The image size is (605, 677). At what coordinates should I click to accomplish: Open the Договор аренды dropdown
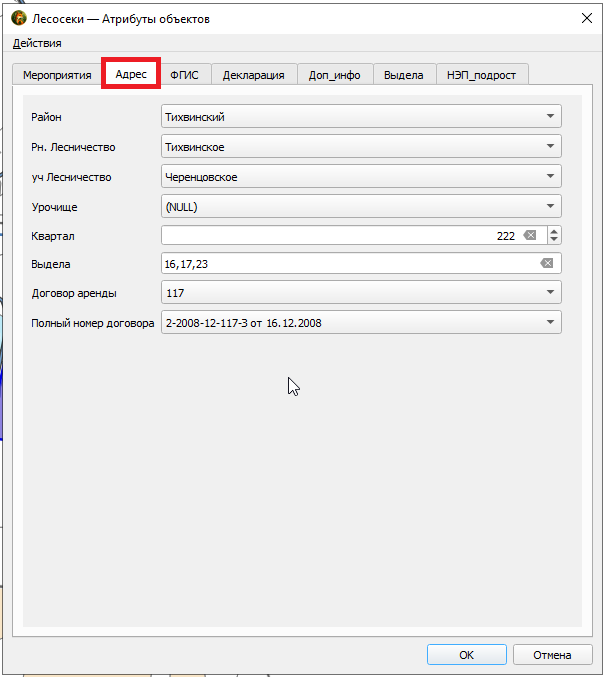point(361,292)
